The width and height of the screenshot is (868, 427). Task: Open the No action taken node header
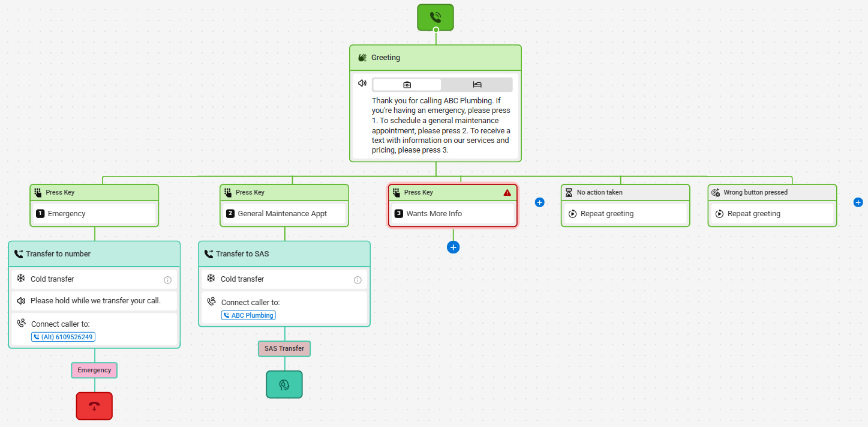625,192
